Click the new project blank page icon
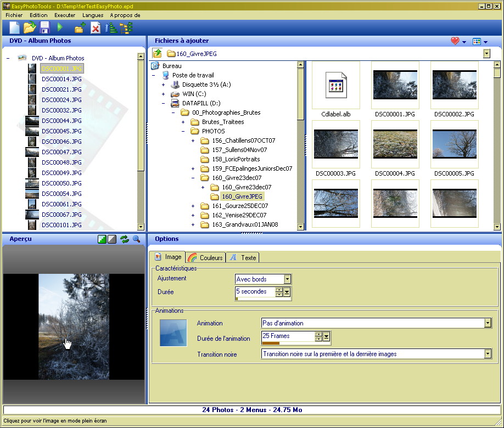This screenshot has height=428, width=504. (14, 27)
